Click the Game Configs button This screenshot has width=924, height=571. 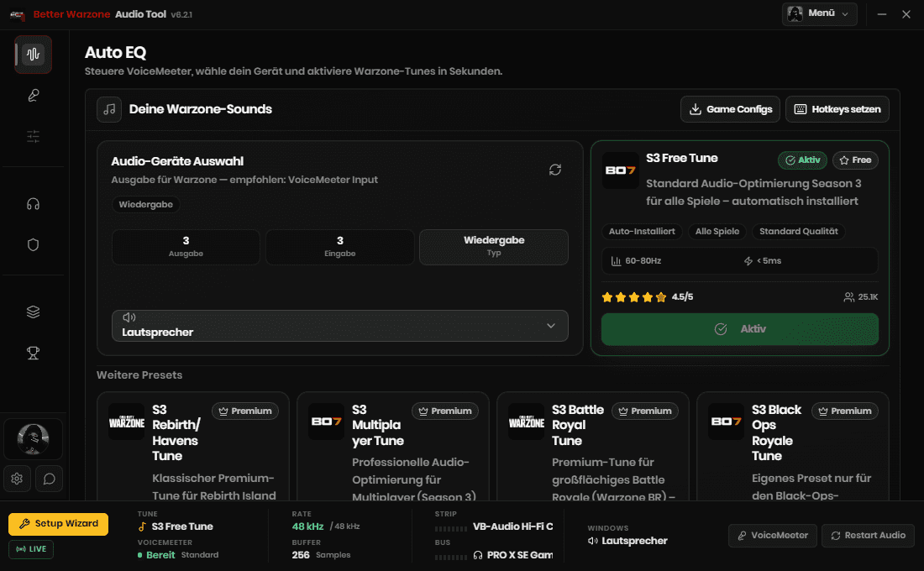tap(730, 109)
